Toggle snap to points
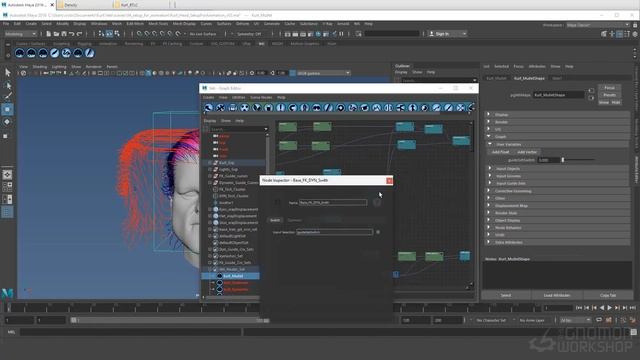Viewport: 640px width, 360px height. (155, 34)
